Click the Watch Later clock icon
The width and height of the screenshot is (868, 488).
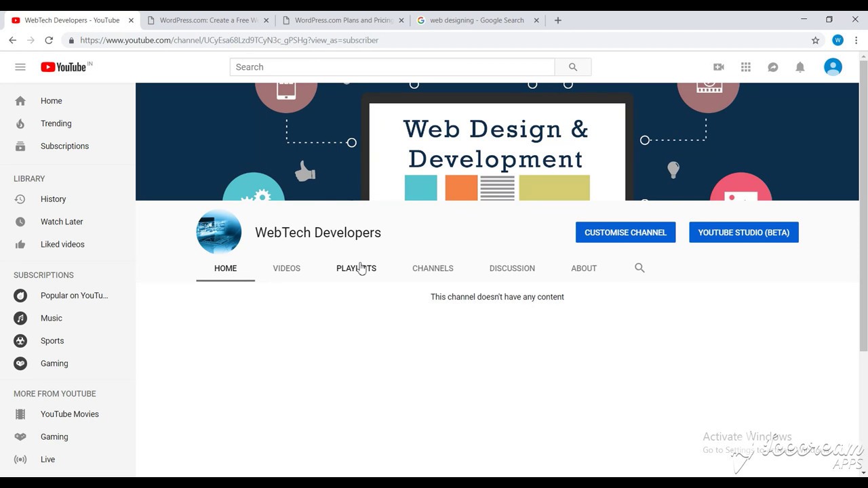pyautogui.click(x=20, y=222)
